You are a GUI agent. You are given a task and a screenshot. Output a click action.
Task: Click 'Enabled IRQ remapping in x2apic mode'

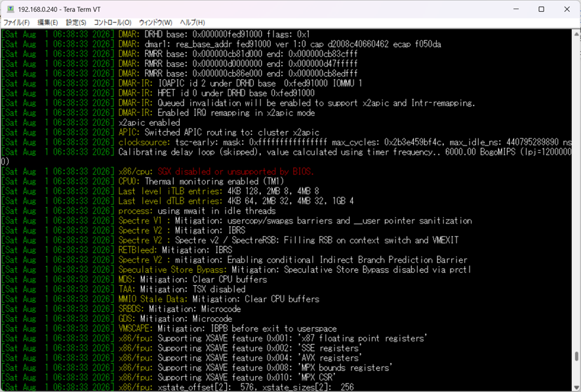[x=236, y=113]
